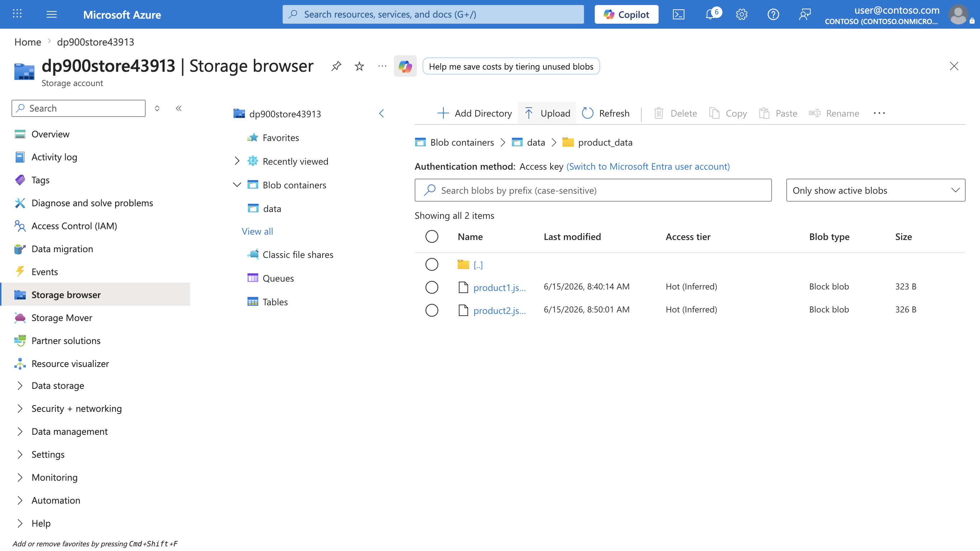
Task: Click the View all link
Action: pyautogui.click(x=257, y=231)
